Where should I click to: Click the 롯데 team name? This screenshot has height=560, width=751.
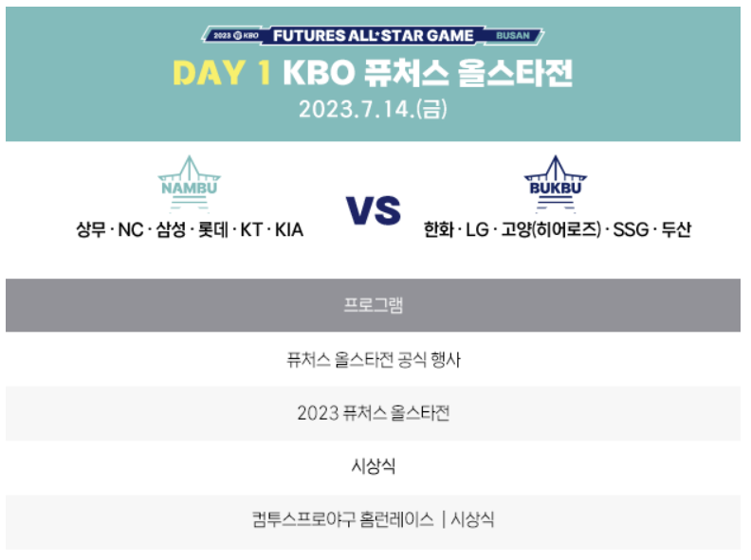tap(213, 229)
